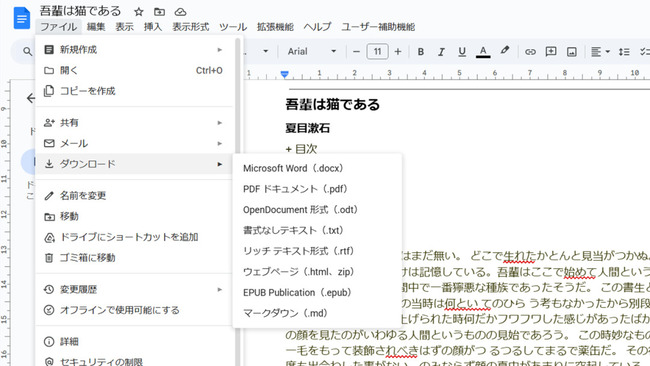Choose 開く in the file menu
650x366 pixels.
coord(133,70)
